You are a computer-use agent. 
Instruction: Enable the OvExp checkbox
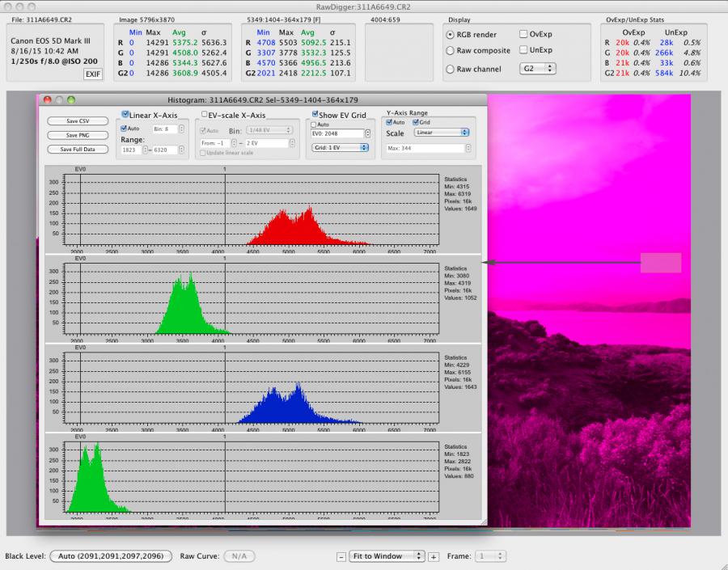pos(524,34)
